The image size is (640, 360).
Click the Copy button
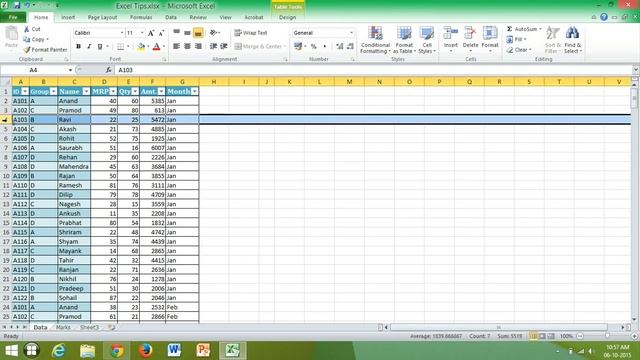coord(36,40)
